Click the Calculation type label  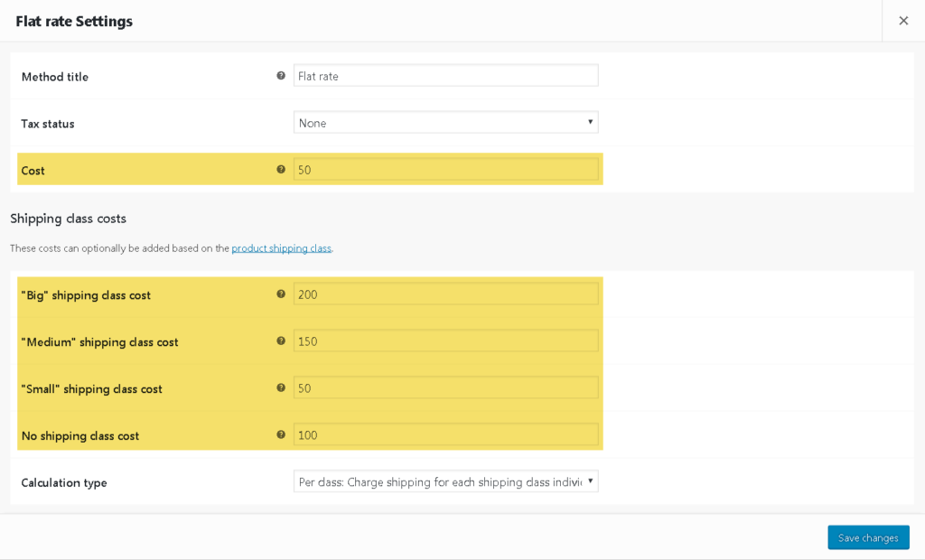pos(64,482)
